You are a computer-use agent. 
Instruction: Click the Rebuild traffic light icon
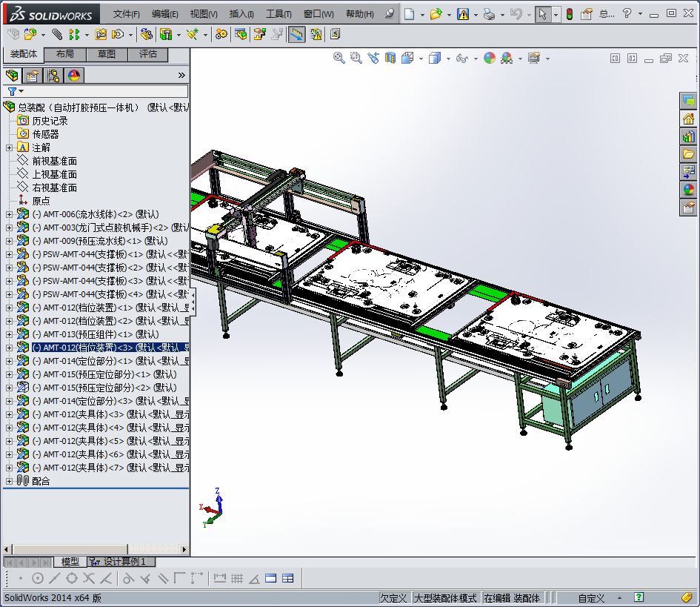click(x=570, y=14)
